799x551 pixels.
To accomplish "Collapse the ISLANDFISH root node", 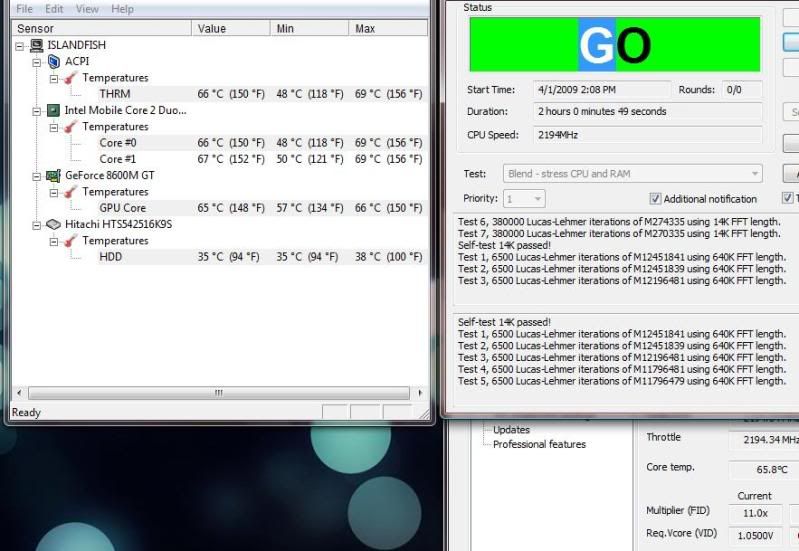I will click(x=19, y=46).
